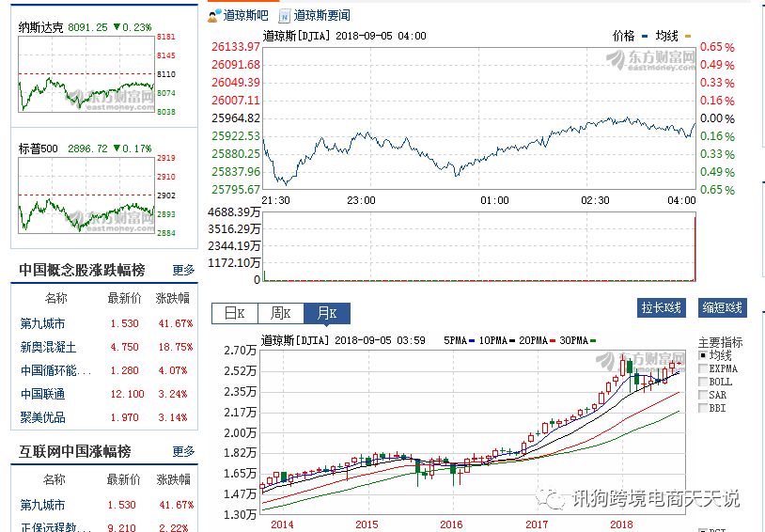Open 更多 for 中国概念股涨跌幅榜
This screenshot has width=765, height=532.
[x=183, y=270]
